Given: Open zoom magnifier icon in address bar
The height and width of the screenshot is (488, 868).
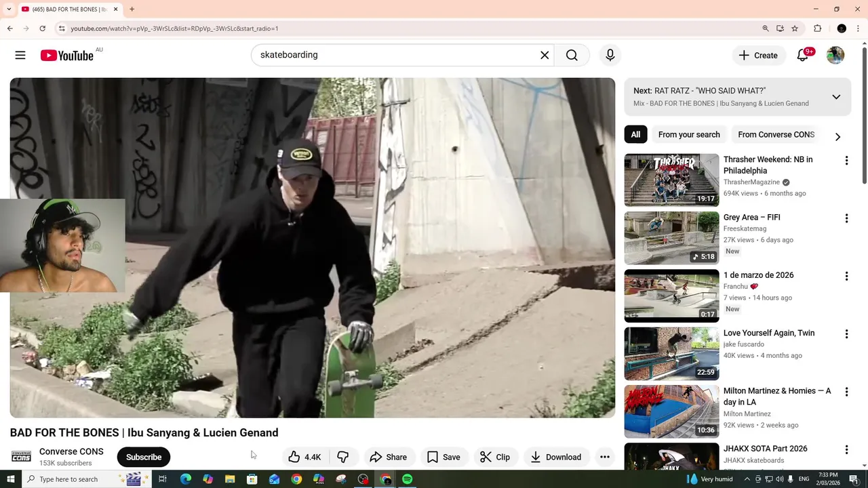Looking at the screenshot, I should pos(766,28).
